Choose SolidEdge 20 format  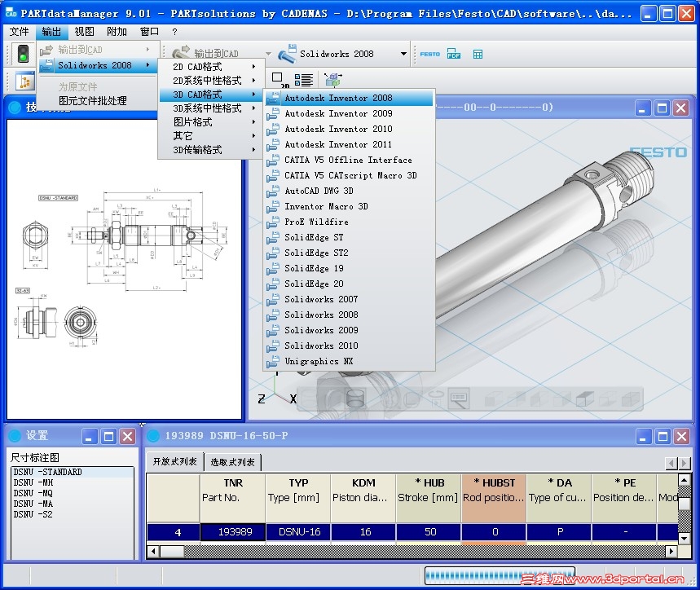(349, 284)
